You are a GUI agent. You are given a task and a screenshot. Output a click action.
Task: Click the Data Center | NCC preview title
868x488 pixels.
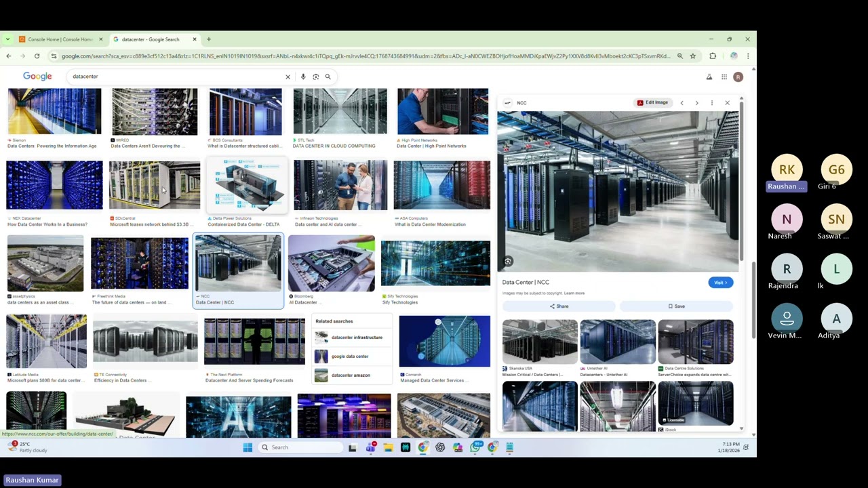526,283
